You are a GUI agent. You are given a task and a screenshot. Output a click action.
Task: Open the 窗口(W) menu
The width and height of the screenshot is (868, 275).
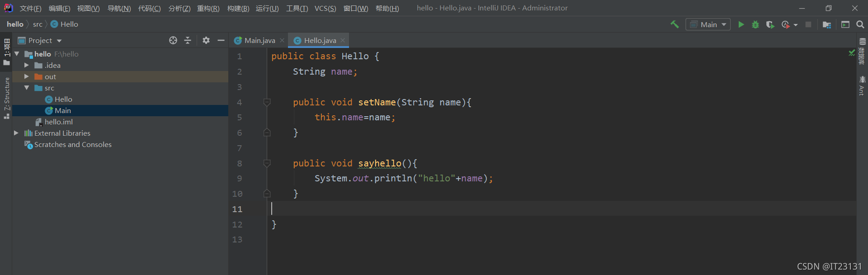point(356,8)
